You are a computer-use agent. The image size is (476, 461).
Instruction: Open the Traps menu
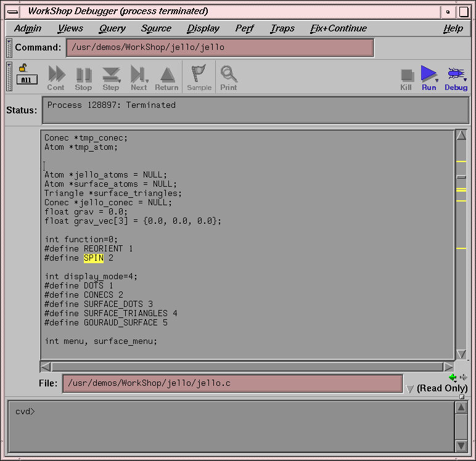pos(282,28)
